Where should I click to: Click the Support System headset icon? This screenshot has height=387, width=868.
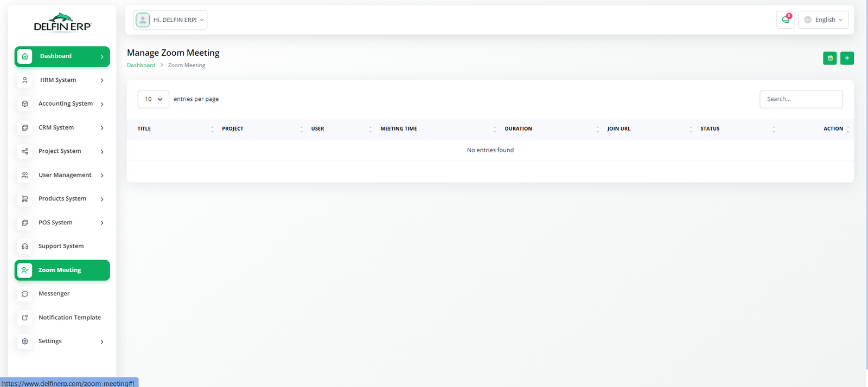[25, 247]
